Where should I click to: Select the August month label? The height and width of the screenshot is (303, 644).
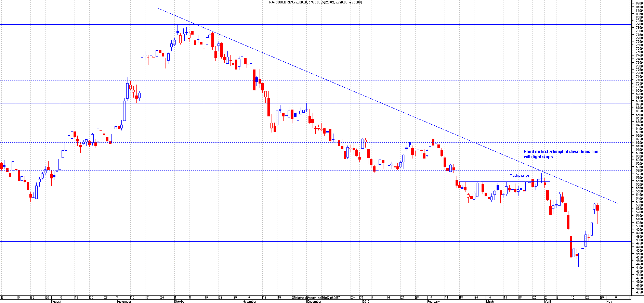click(56, 301)
